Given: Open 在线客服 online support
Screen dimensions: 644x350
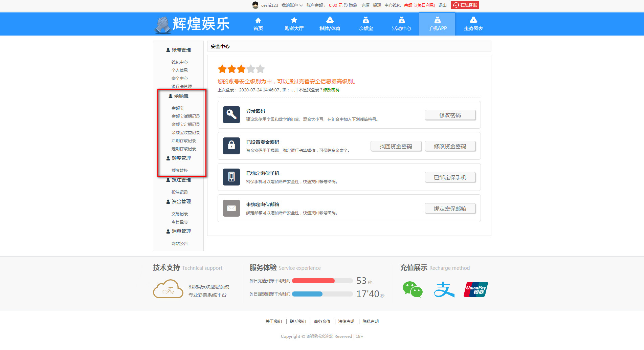Looking at the screenshot, I should click(x=465, y=5).
